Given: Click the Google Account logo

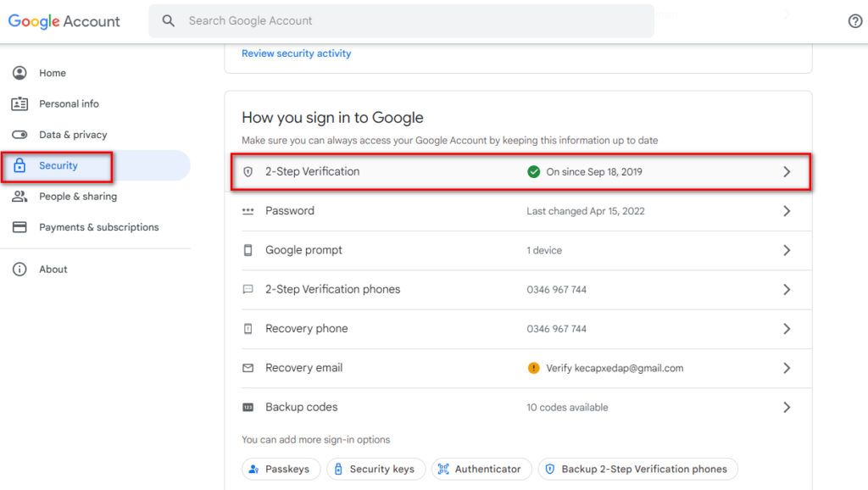Looking at the screenshot, I should tap(64, 21).
